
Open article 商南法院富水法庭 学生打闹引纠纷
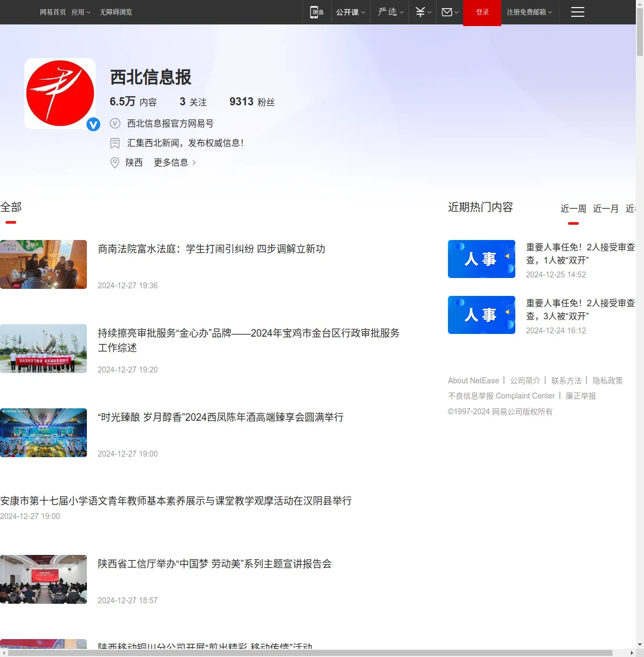point(211,249)
